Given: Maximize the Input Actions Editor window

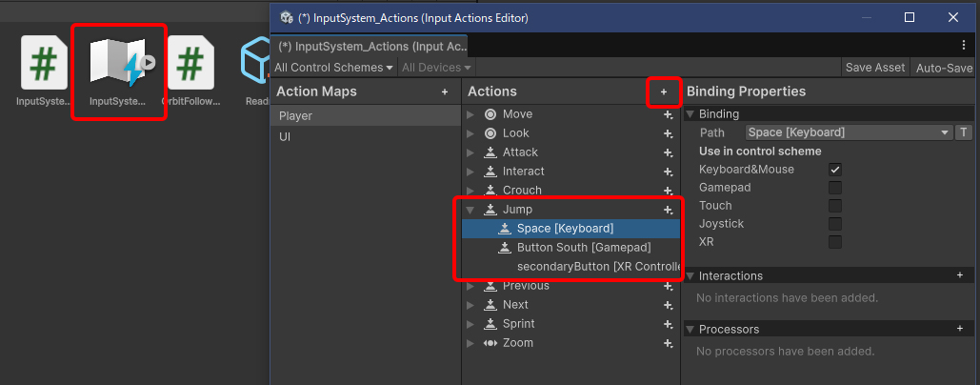Looking at the screenshot, I should click(x=910, y=17).
